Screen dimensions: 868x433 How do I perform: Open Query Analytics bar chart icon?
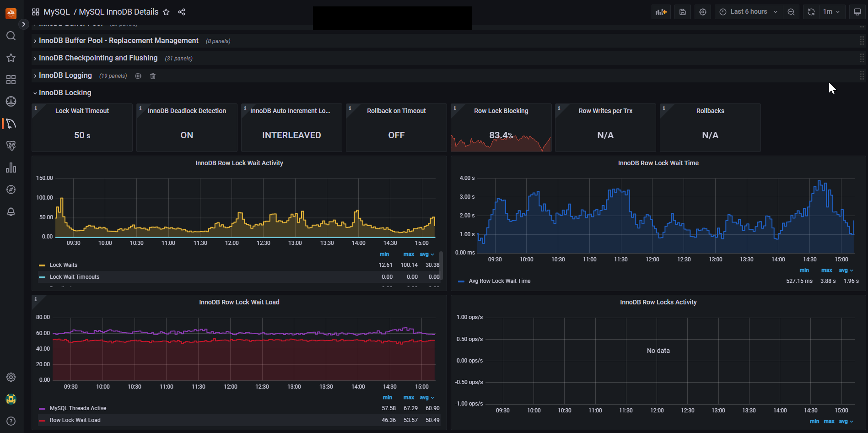click(x=11, y=168)
